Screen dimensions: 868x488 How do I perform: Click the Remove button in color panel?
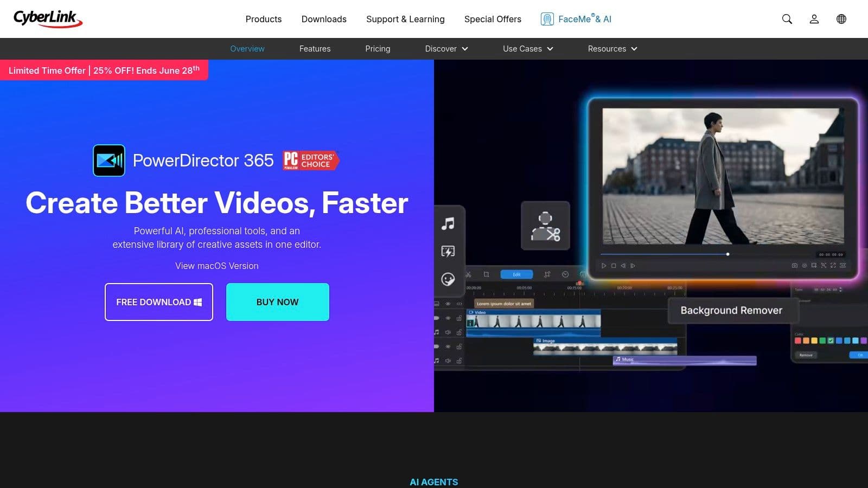point(806,355)
